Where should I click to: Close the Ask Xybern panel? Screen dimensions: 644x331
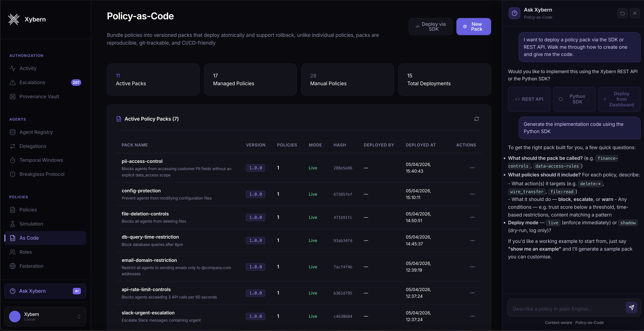point(634,13)
